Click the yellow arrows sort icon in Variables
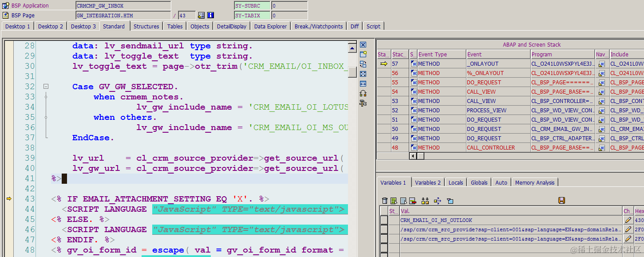 425,201
